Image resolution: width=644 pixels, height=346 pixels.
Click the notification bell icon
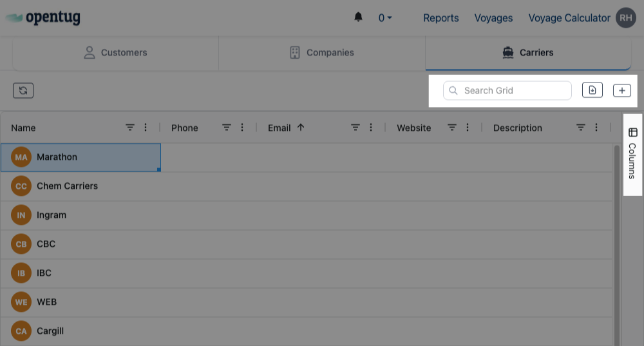tap(359, 17)
